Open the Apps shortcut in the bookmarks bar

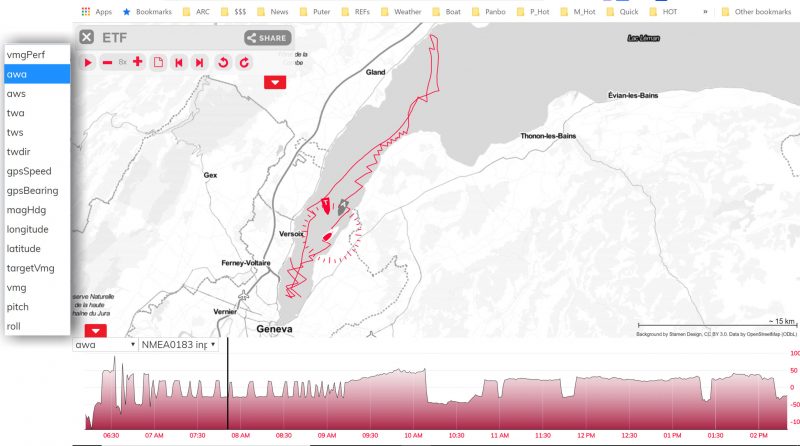tap(96, 11)
